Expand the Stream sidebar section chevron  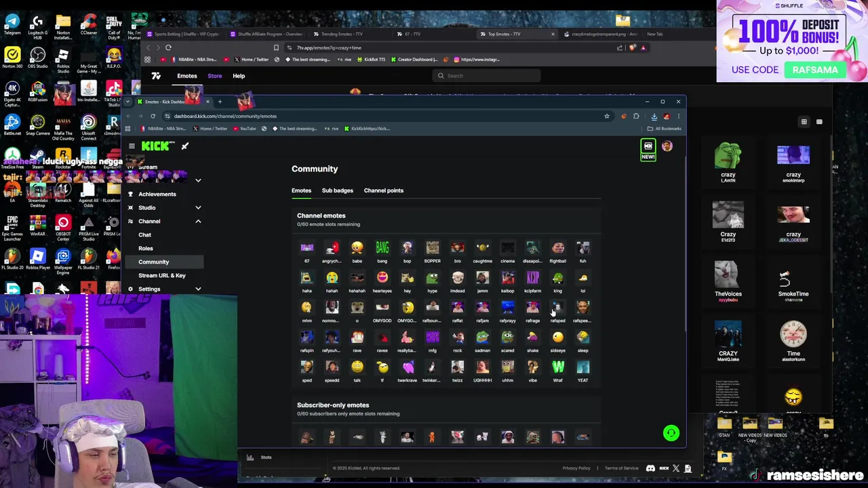click(198, 180)
